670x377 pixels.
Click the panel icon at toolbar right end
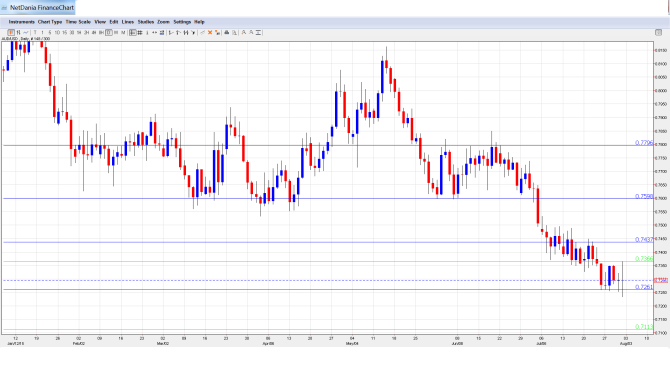coord(658,32)
